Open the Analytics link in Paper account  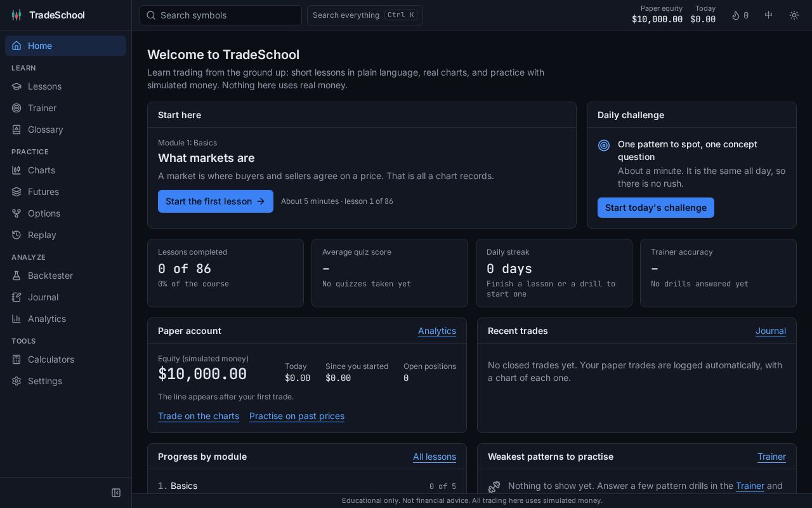pos(437,331)
